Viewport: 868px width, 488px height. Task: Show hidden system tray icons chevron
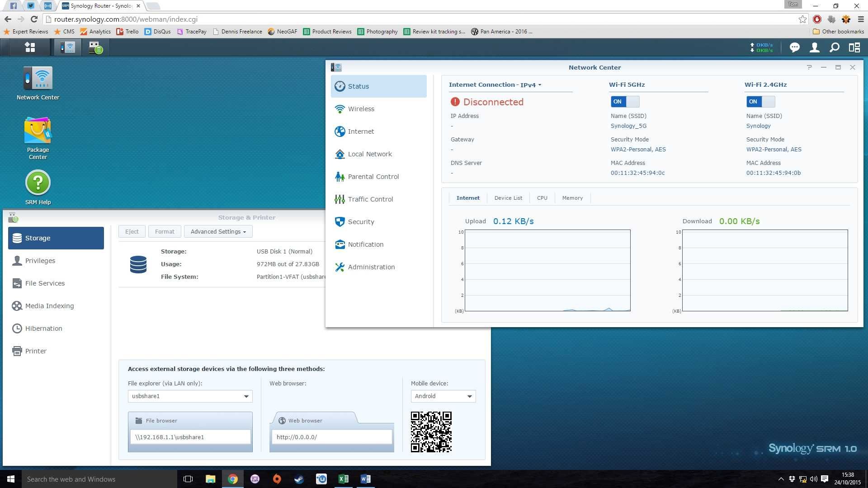point(781,479)
